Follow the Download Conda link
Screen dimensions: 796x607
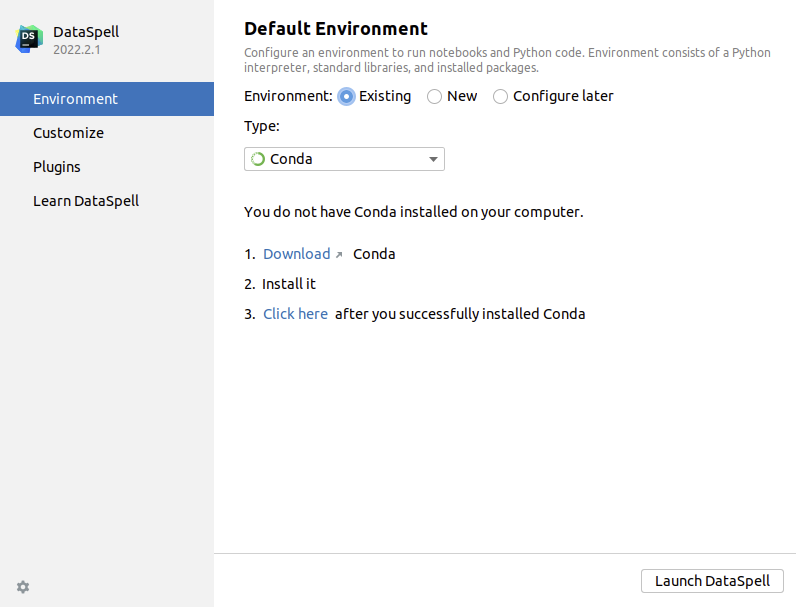pos(296,254)
